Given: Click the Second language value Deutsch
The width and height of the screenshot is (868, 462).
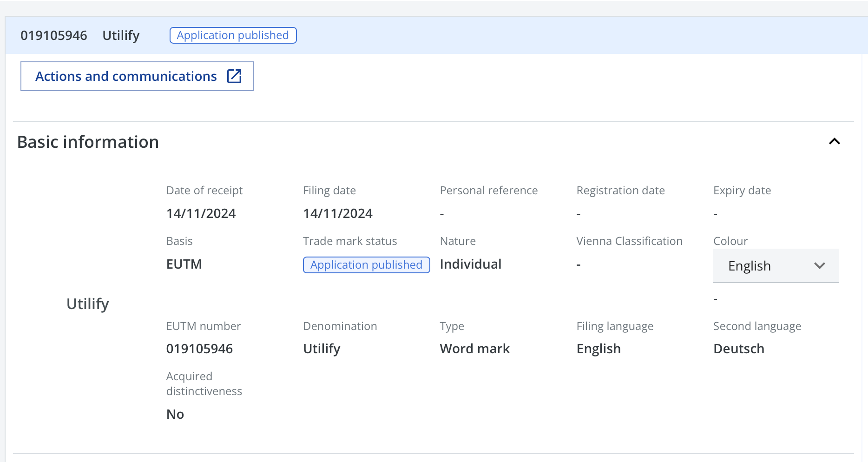Looking at the screenshot, I should pyautogui.click(x=738, y=349).
